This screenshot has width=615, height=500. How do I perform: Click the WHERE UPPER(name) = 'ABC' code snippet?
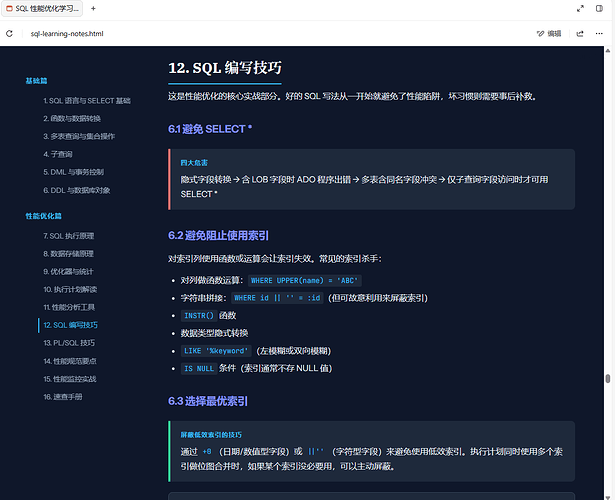pyautogui.click(x=305, y=281)
